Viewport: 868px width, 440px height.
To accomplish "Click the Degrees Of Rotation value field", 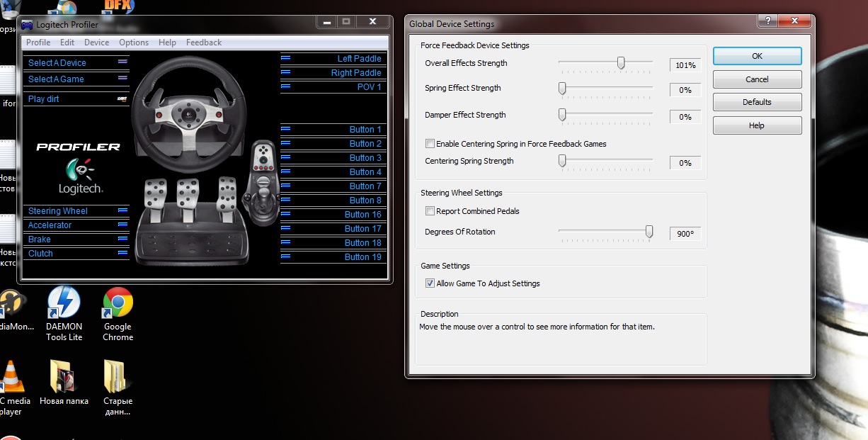I will (x=685, y=234).
